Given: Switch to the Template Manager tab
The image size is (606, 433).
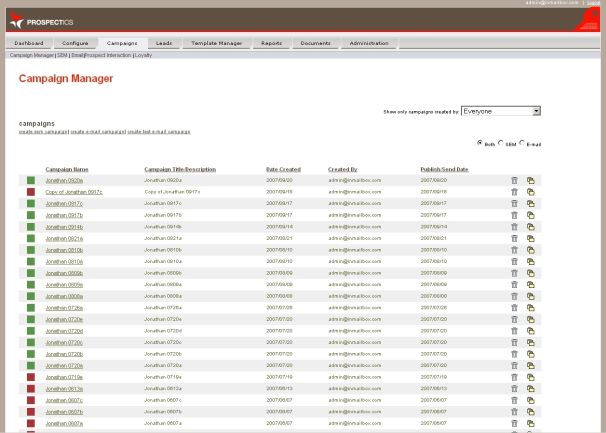Looking at the screenshot, I should [x=217, y=43].
